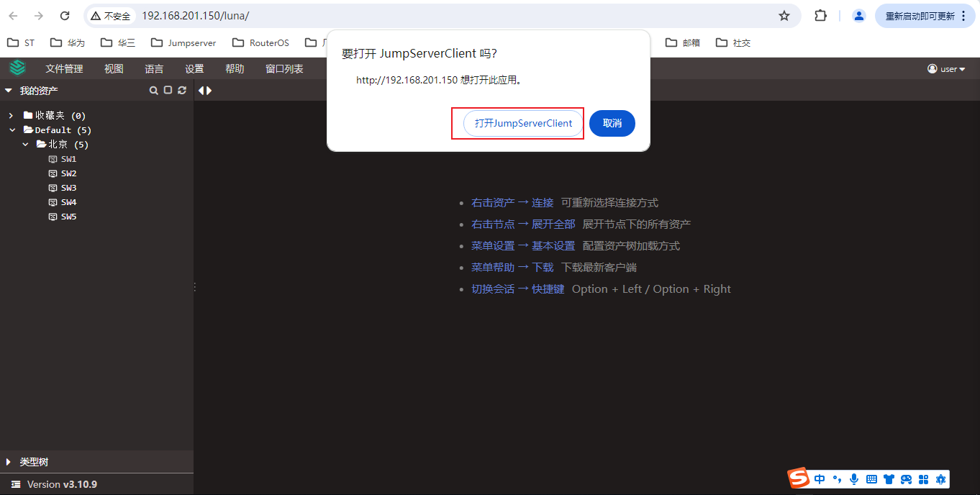Image resolution: width=980 pixels, height=495 pixels.
Task: Click the browser extensions puzzle icon
Action: coord(820,15)
